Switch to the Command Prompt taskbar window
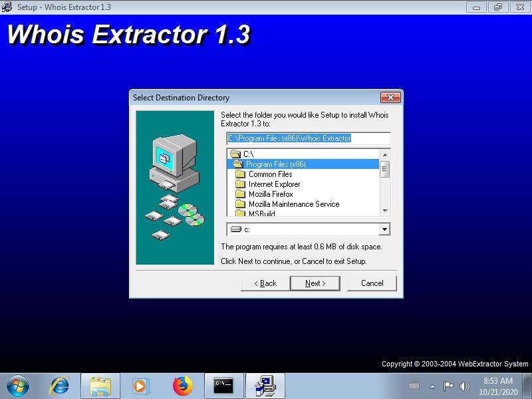This screenshot has width=532, height=399. pyautogui.click(x=223, y=386)
